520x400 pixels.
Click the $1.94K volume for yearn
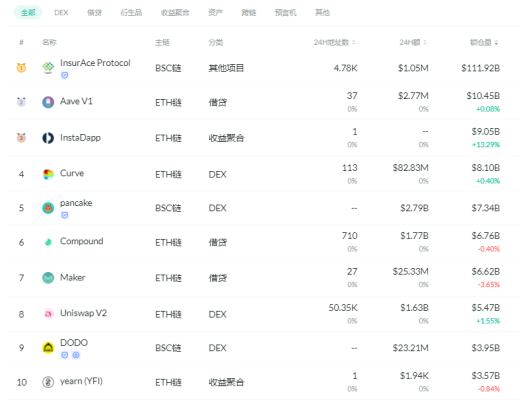tap(414, 376)
